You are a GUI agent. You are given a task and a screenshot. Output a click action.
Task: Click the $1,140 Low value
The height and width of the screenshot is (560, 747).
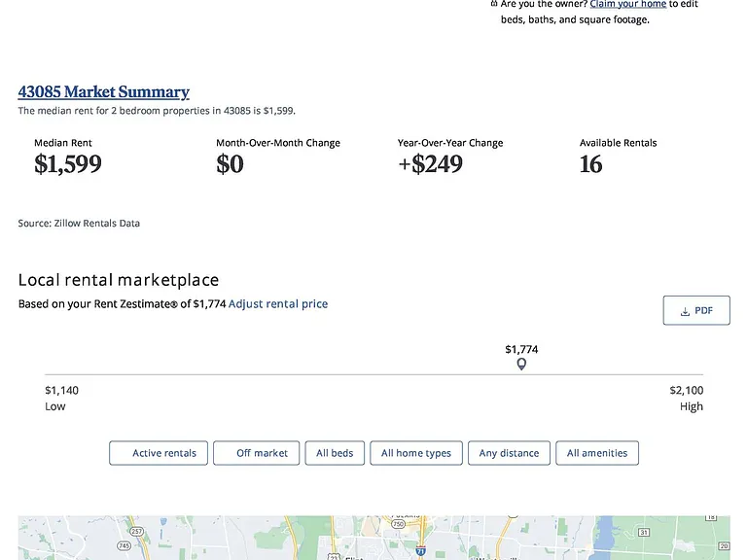pyautogui.click(x=61, y=391)
